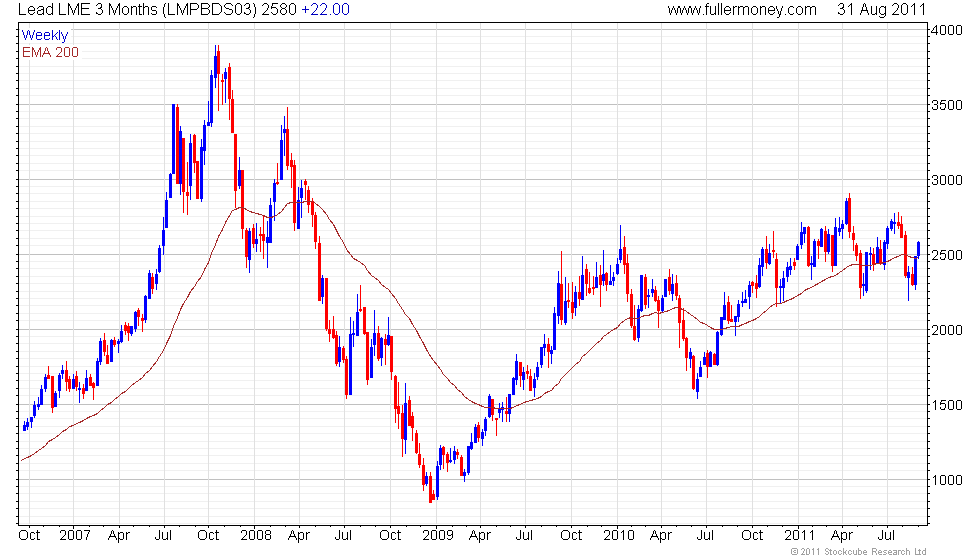Click the first 'Oct' label on the x-axis

tap(29, 536)
